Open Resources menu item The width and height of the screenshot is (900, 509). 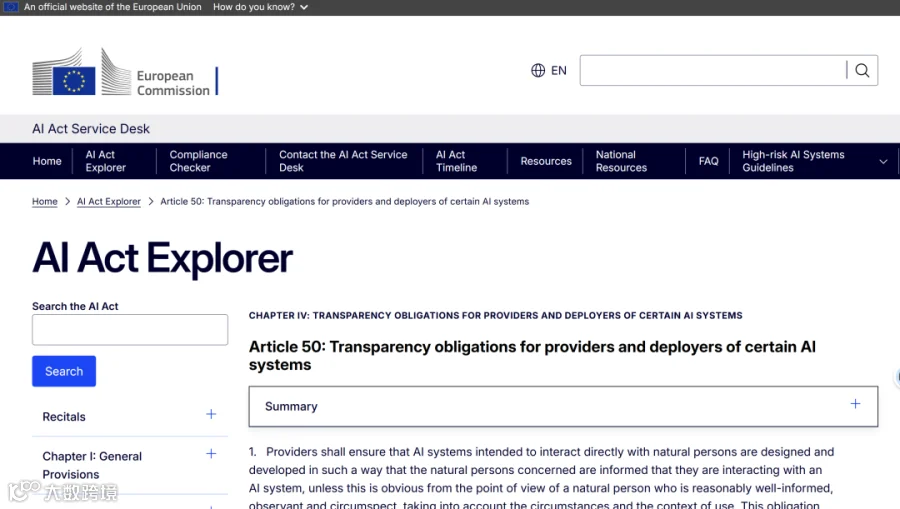[x=546, y=161]
